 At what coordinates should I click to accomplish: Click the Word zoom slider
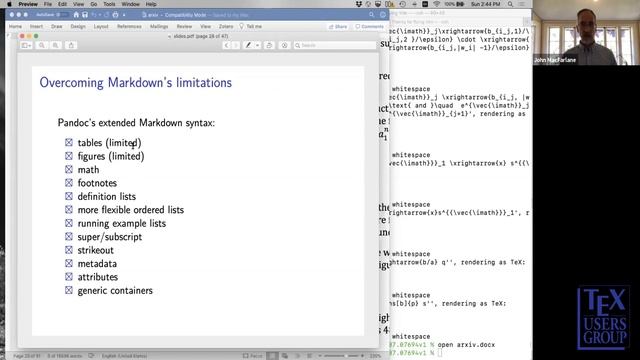(341, 356)
